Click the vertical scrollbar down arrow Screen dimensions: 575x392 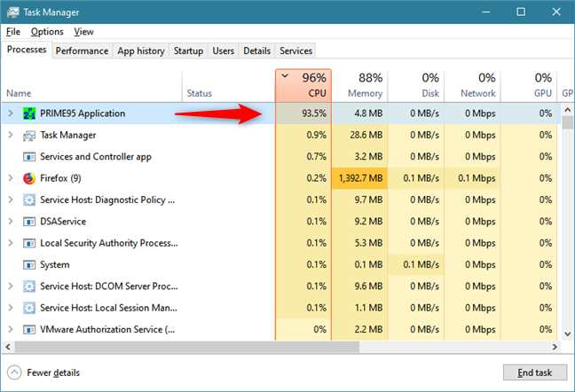[567, 333]
